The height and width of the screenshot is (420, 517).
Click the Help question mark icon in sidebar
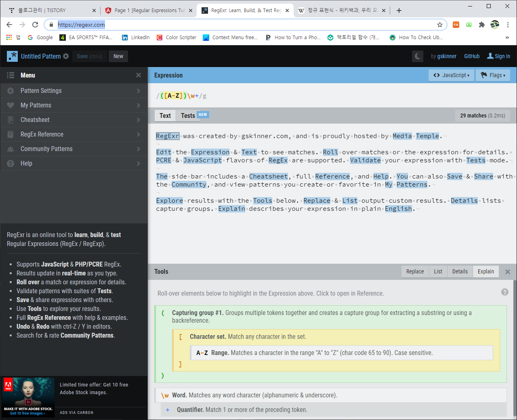[11, 164]
